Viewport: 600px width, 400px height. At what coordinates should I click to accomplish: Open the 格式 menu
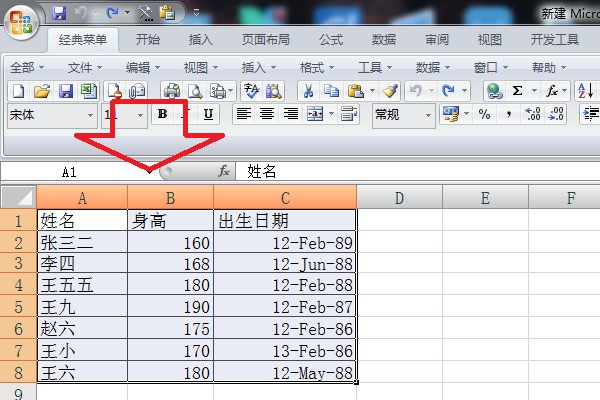point(316,68)
